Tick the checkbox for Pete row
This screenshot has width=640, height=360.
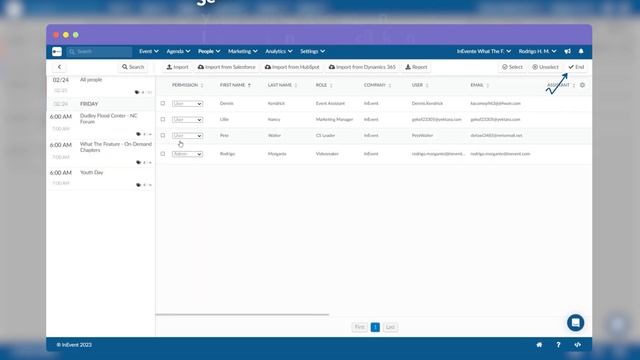[x=163, y=135]
